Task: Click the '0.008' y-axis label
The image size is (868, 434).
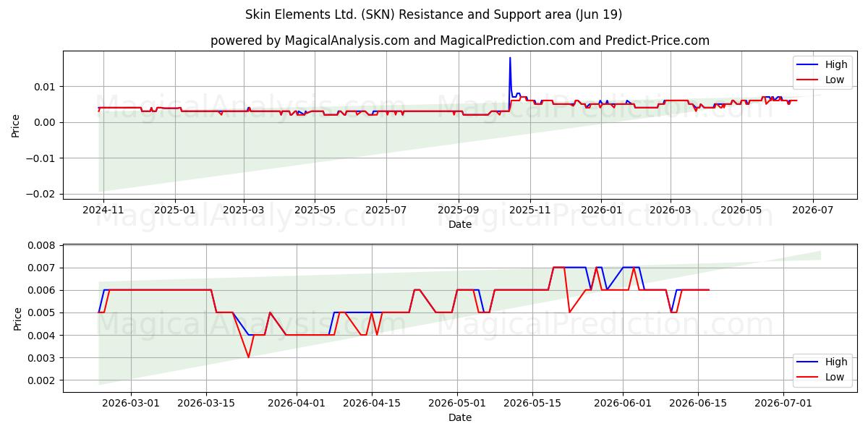Action: coord(43,245)
